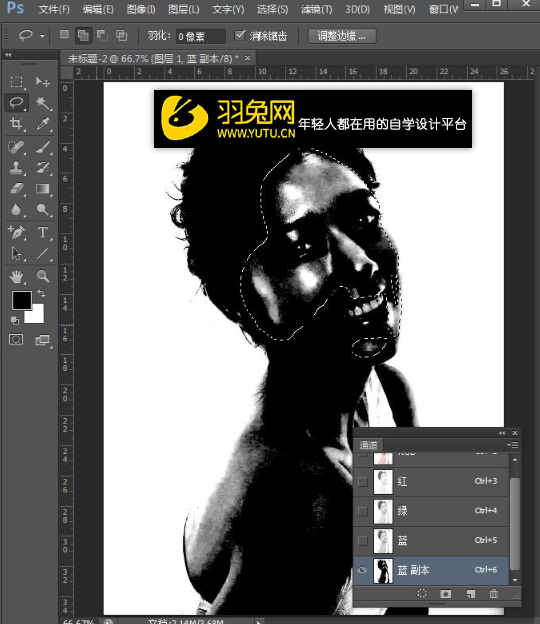Select the 蓝 副本 channel thumbnail
Screen dimensions: 540x624
coord(383,570)
